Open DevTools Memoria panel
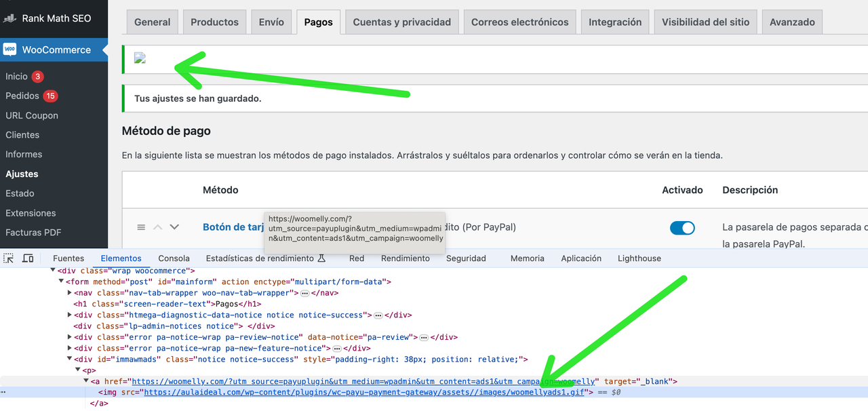 [x=528, y=258]
